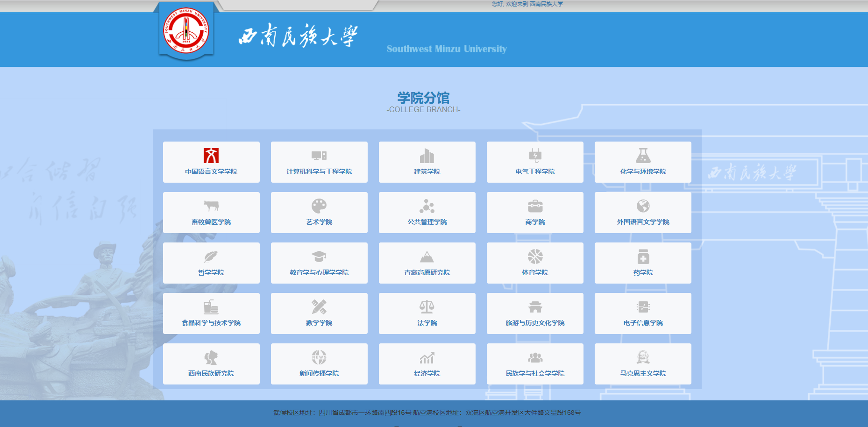This screenshot has width=868, height=427.
Task: Click the power plug icon for 电气工程学院
Action: tap(535, 156)
